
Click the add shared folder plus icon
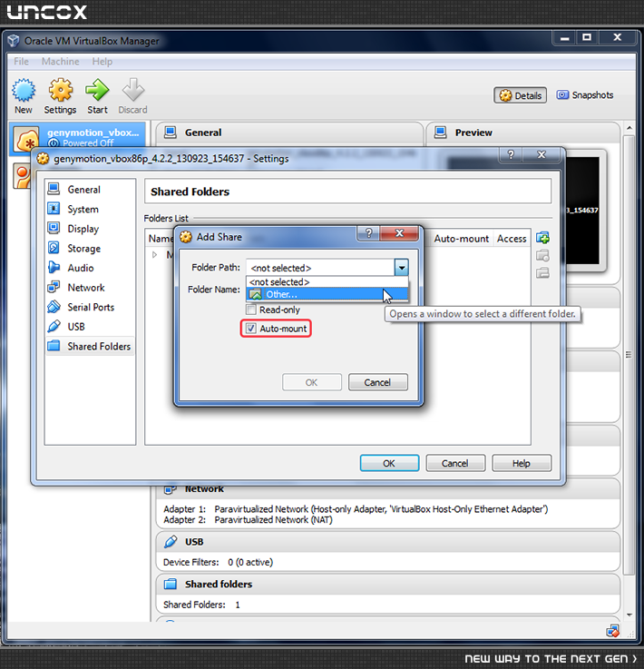(542, 238)
